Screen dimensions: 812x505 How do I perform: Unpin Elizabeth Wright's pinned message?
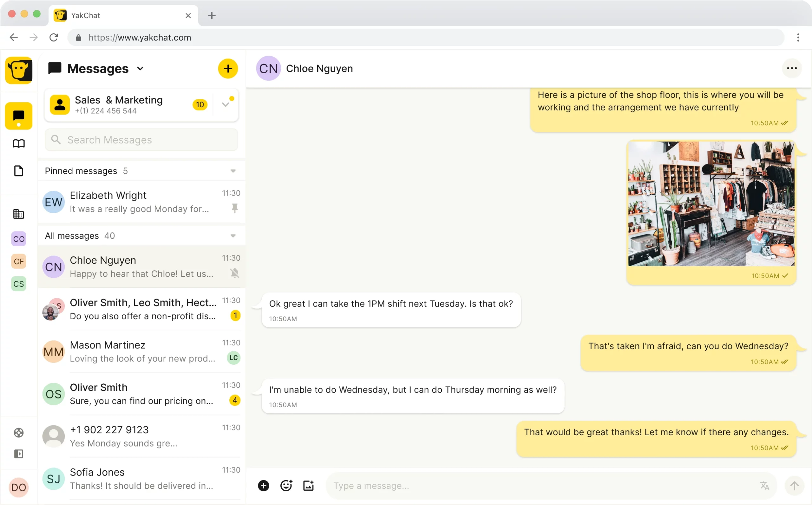tap(235, 208)
